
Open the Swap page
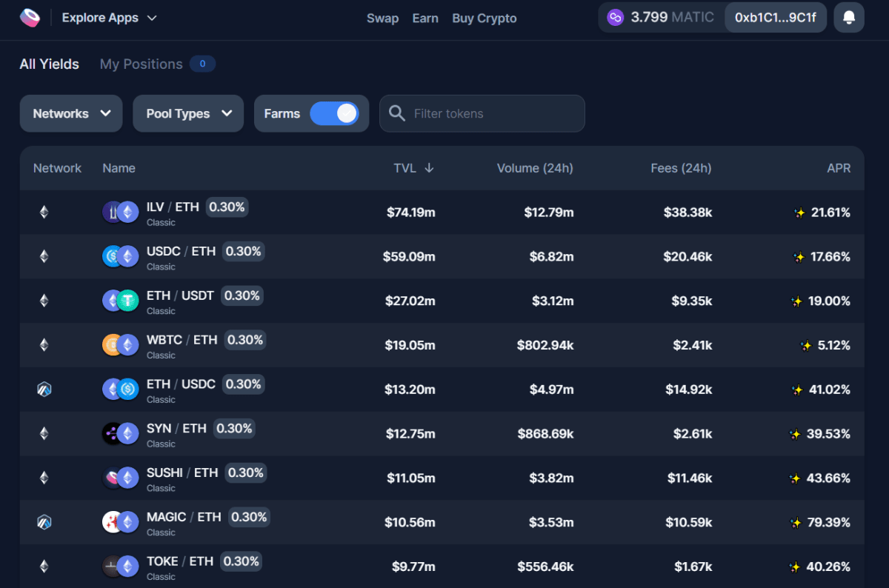382,19
